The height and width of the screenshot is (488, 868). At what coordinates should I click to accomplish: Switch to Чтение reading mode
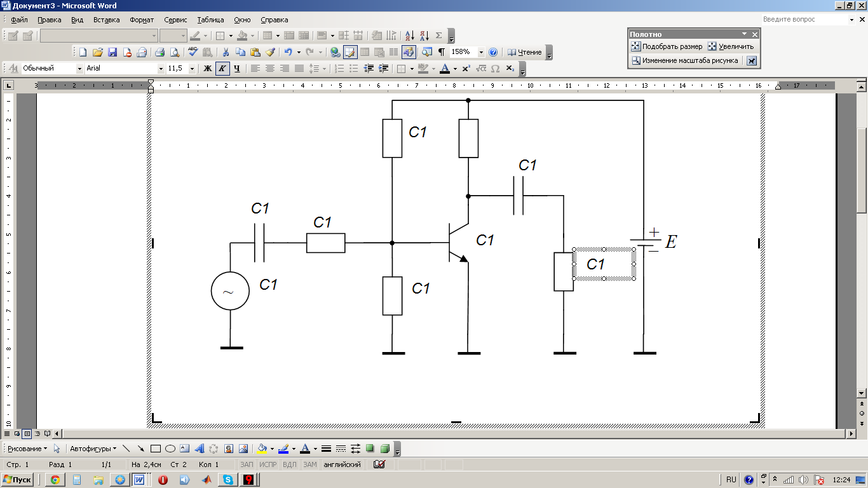[x=525, y=52]
